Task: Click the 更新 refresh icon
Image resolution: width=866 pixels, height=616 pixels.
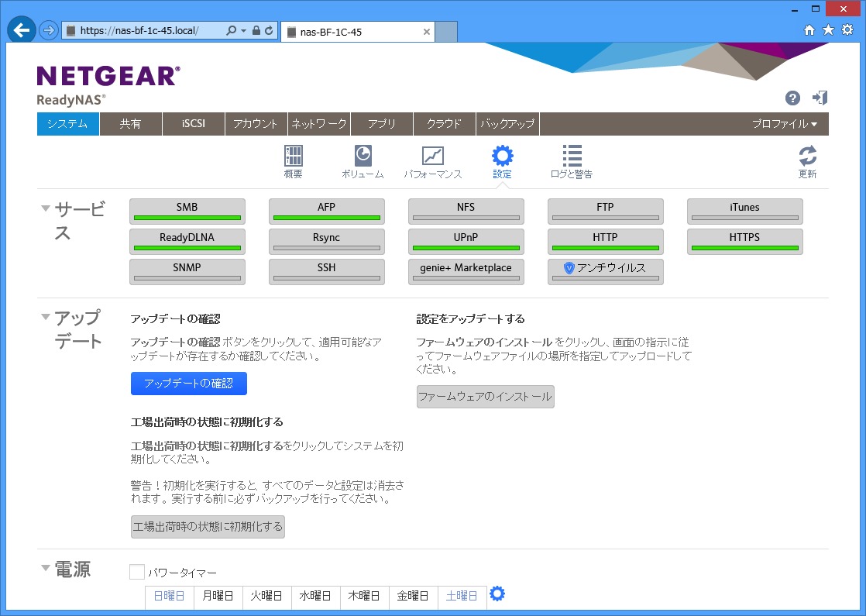Action: click(x=807, y=156)
